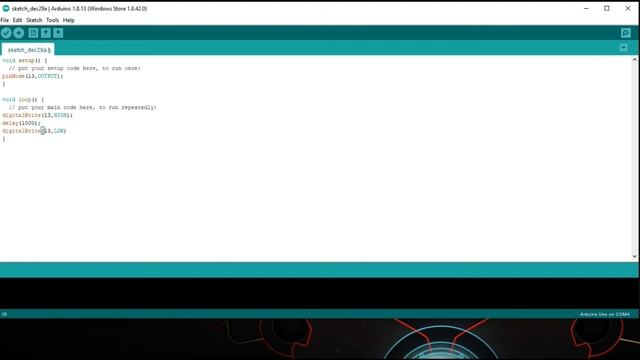This screenshot has width=640, height=360.
Task: Create a new sketch with New icon
Action: 33,33
